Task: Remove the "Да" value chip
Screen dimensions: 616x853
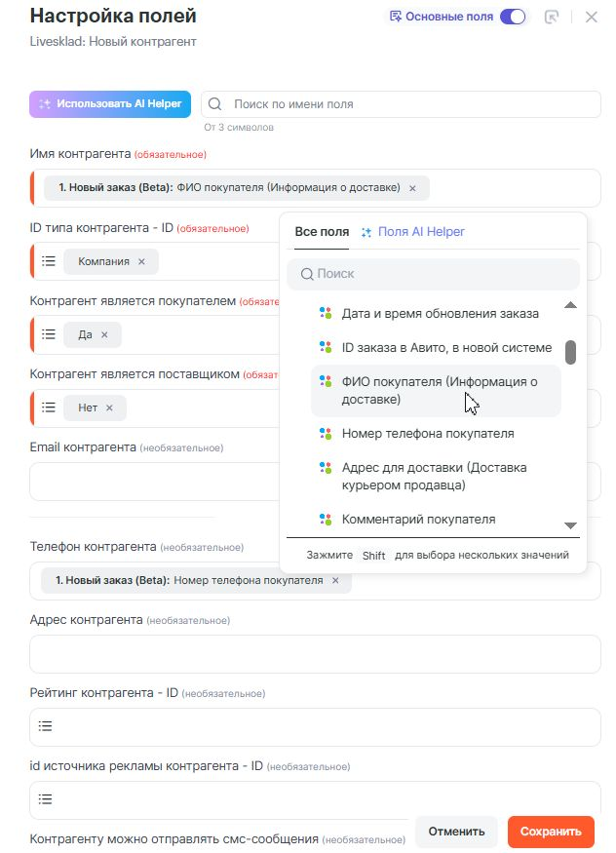Action: click(104, 334)
